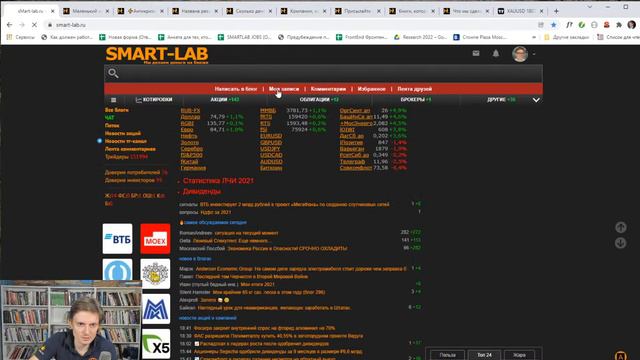Open the Облигации menu item
The width and height of the screenshot is (640, 360).
[x=319, y=100]
